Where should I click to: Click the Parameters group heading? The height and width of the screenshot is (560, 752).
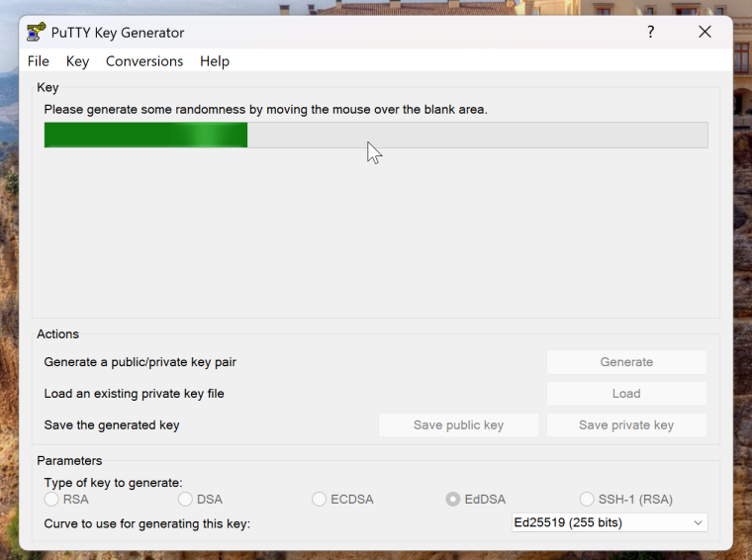coord(69,460)
